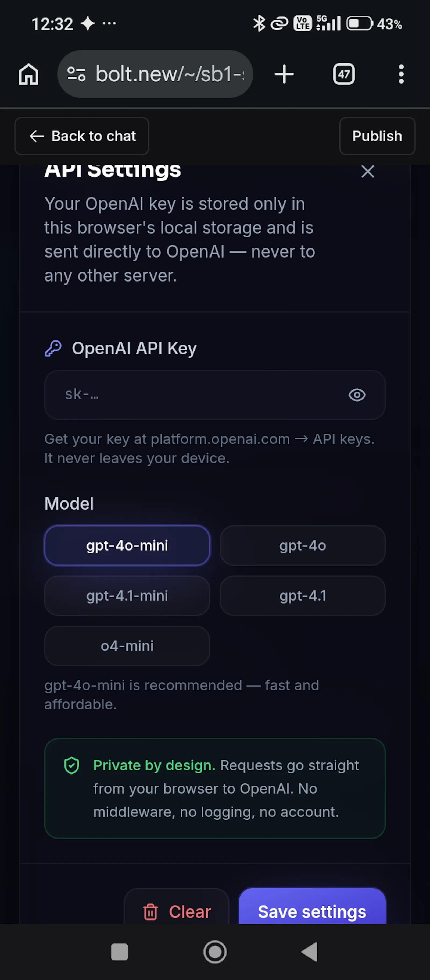The height and width of the screenshot is (980, 430).
Task: Pick the o4-mini model
Action: [127, 646]
